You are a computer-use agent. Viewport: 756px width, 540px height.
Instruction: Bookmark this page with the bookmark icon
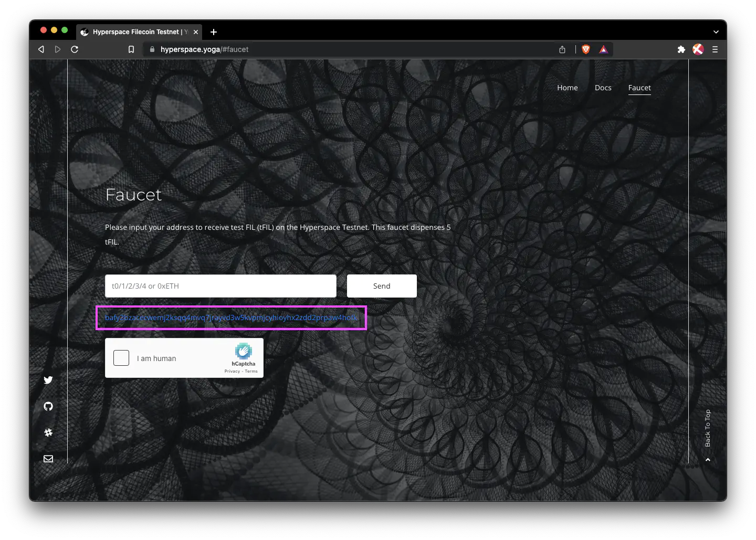point(131,49)
